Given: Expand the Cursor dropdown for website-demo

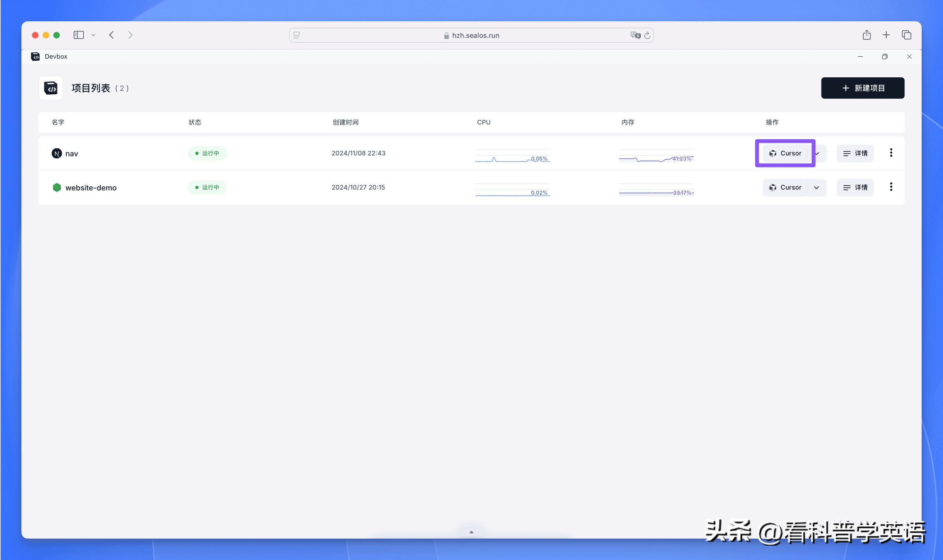Looking at the screenshot, I should [x=816, y=187].
